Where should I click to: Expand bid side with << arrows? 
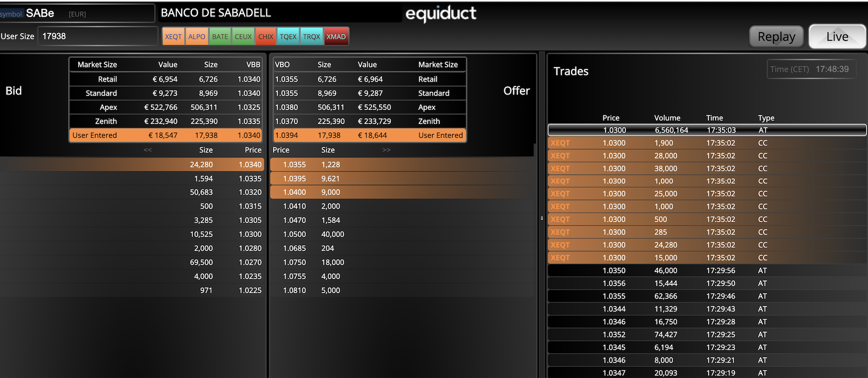point(148,150)
